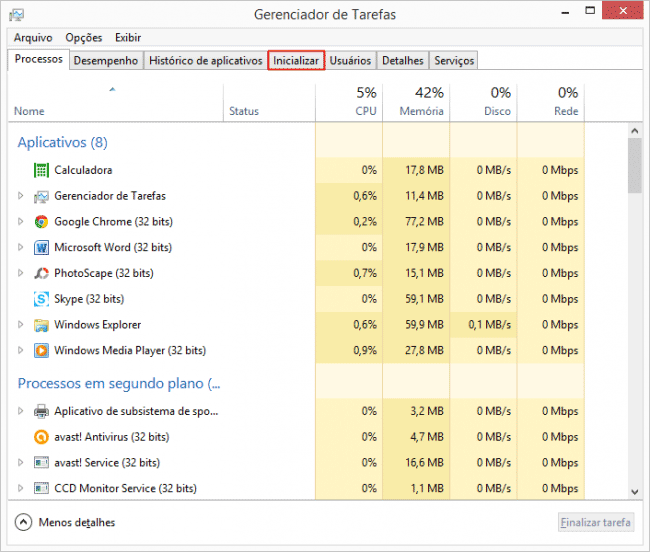Expand the Windows Explorer process group
This screenshot has height=552, width=650.
(20, 325)
